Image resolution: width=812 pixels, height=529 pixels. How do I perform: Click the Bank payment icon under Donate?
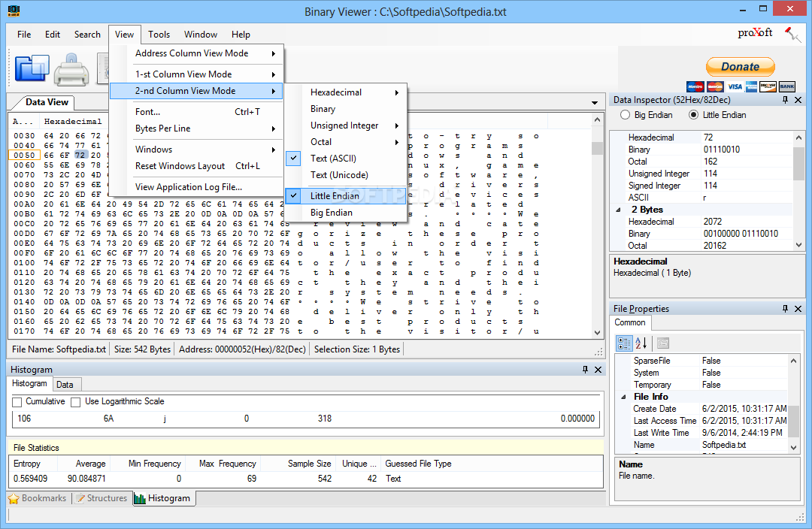click(x=787, y=86)
